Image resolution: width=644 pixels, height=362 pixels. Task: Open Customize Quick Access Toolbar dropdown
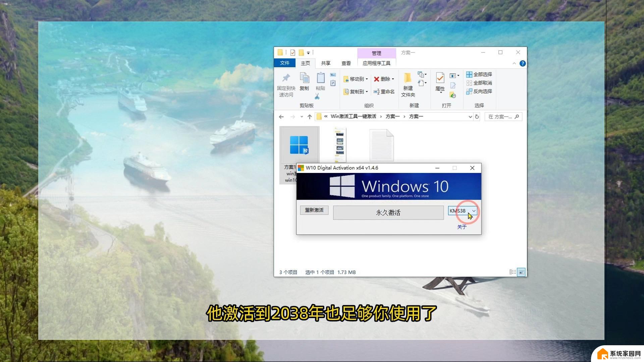[308, 53]
